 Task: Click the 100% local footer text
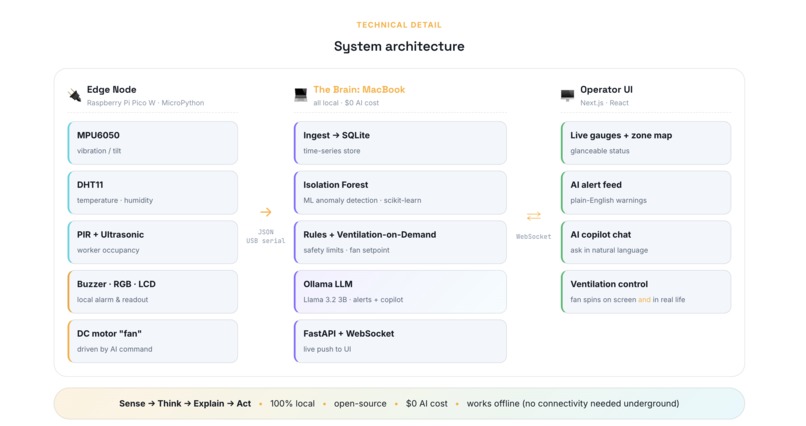[292, 403]
